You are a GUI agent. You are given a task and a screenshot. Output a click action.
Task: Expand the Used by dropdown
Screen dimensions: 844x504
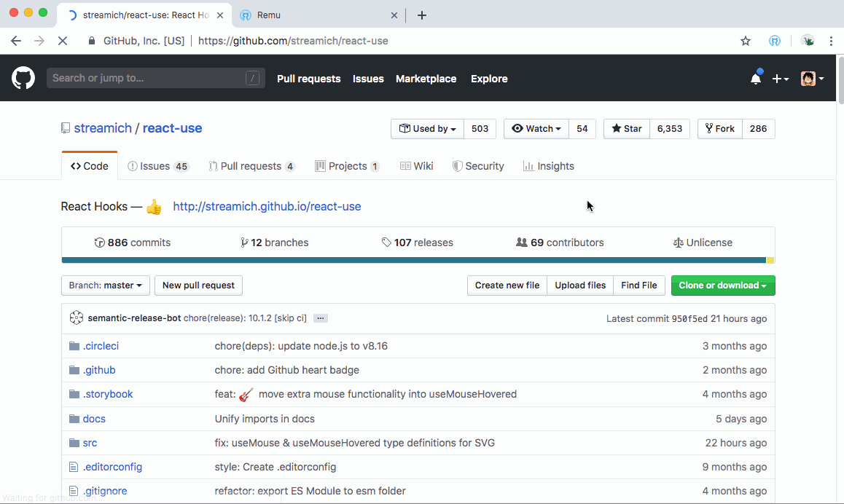(427, 129)
